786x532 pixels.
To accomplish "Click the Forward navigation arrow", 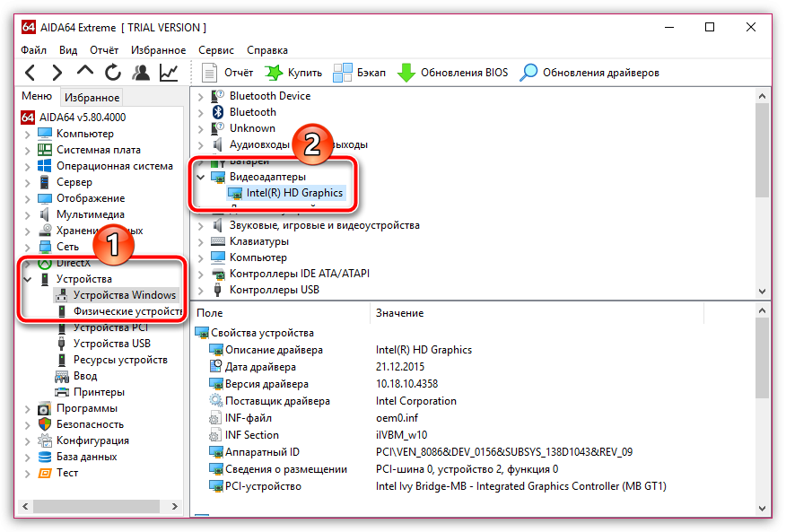I will point(57,73).
